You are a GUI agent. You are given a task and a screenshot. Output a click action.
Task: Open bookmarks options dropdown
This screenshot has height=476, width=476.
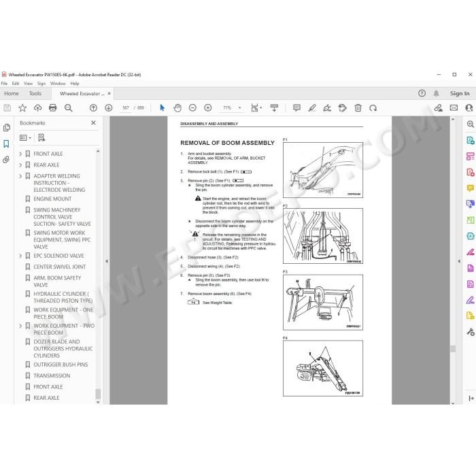point(26,137)
